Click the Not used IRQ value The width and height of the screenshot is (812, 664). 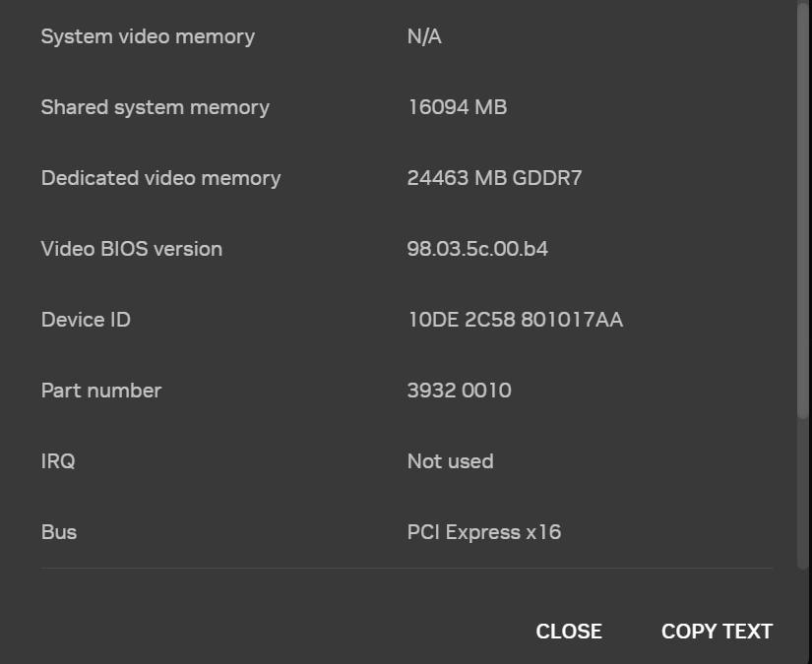pos(450,461)
